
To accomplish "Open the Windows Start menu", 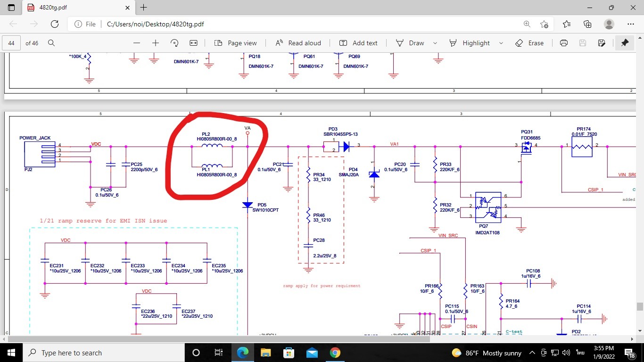I will point(11,353).
